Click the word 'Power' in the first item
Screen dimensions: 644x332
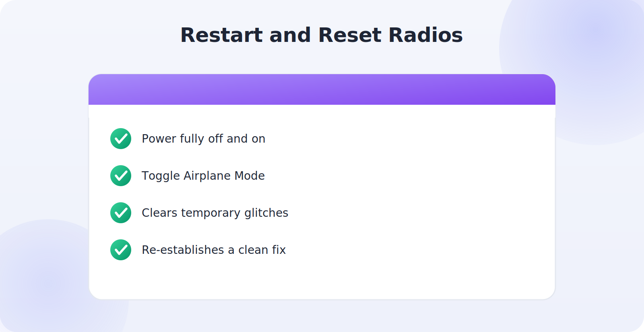pyautogui.click(x=159, y=139)
